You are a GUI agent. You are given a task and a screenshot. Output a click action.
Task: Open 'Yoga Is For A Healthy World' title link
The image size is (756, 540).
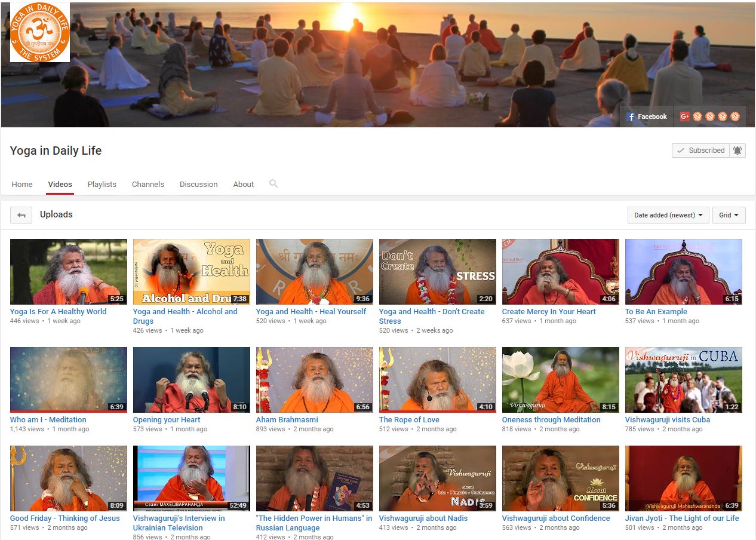pyautogui.click(x=58, y=311)
